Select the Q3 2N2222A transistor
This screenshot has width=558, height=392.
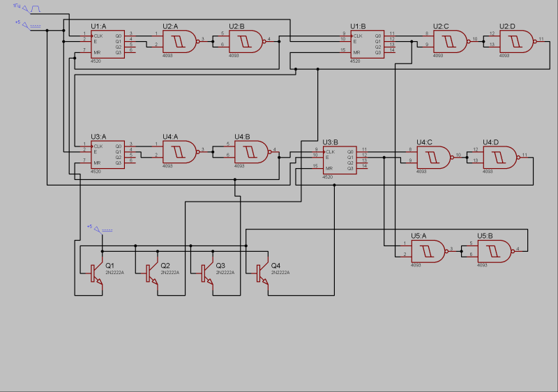206,273
